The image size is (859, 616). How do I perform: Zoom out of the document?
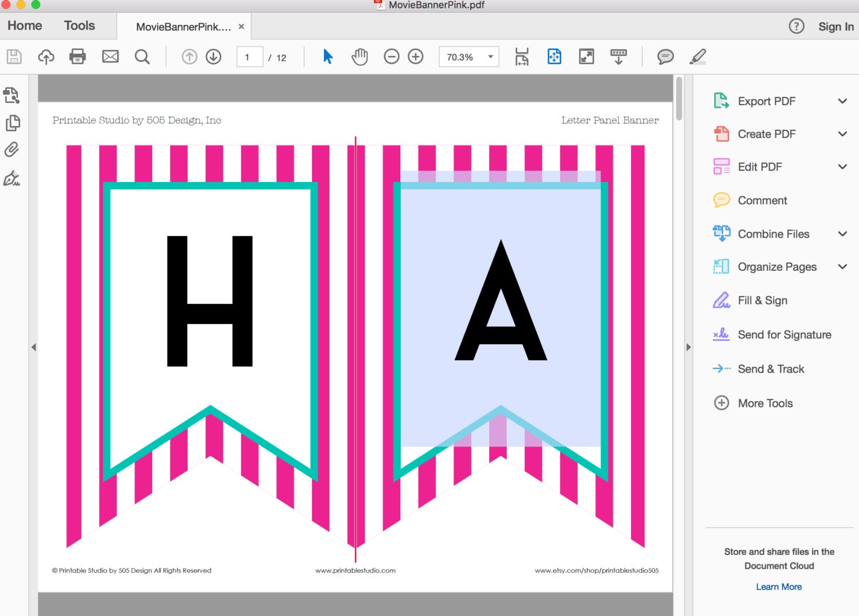[392, 56]
